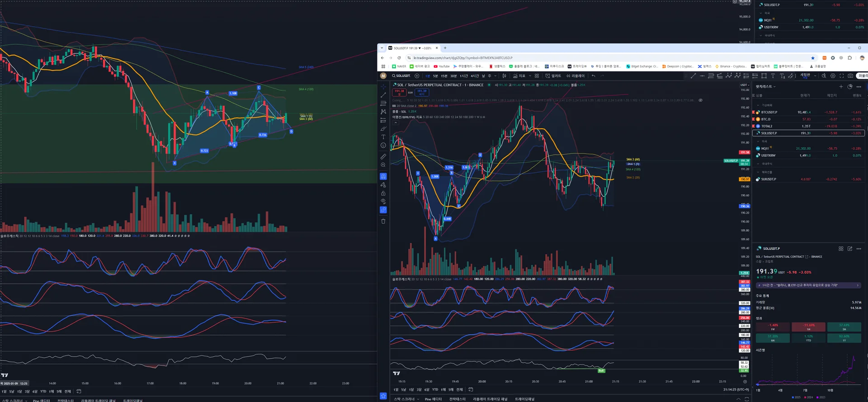Take a chart snapshot with camera icon
Viewport: 868px width, 402px height.
[850, 76]
